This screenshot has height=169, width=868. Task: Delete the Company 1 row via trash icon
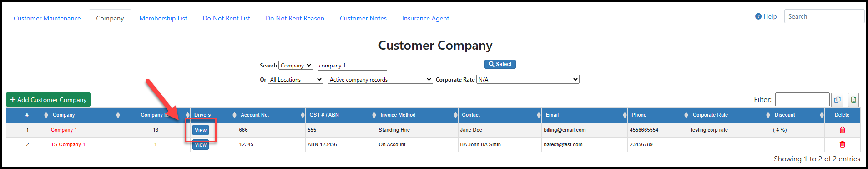842,130
